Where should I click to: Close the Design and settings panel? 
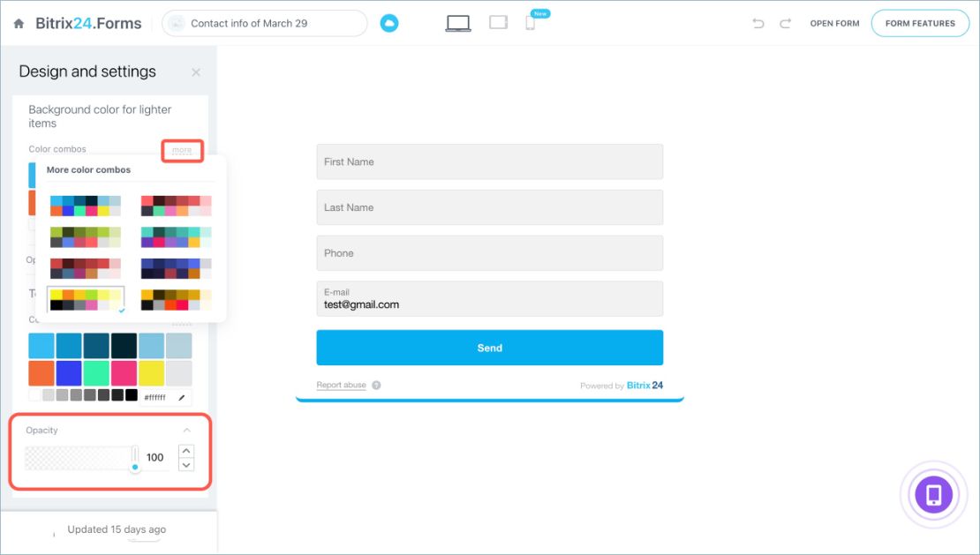pos(196,72)
